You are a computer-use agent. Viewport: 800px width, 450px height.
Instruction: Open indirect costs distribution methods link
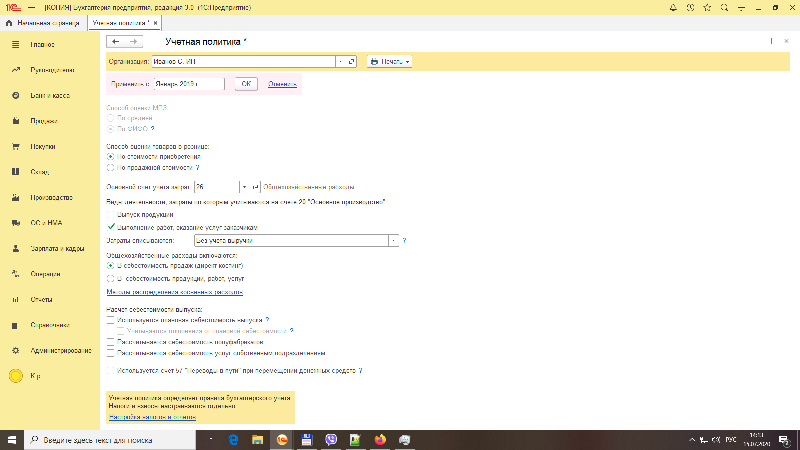tap(174, 292)
